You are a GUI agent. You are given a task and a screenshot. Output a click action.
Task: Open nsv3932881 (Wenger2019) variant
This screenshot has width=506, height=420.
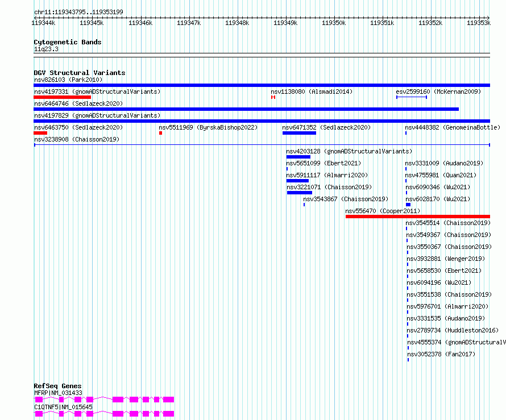coord(446,259)
